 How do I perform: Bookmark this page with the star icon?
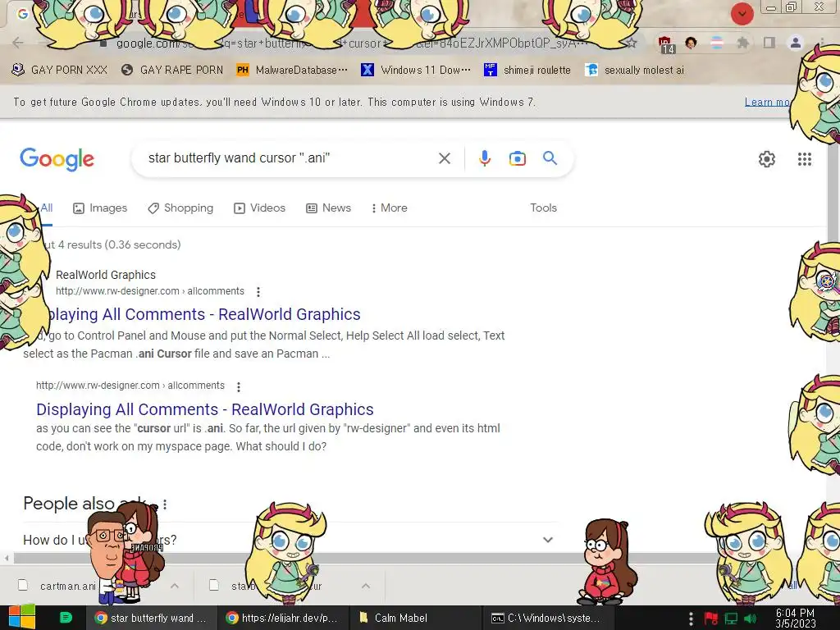pyautogui.click(x=632, y=43)
